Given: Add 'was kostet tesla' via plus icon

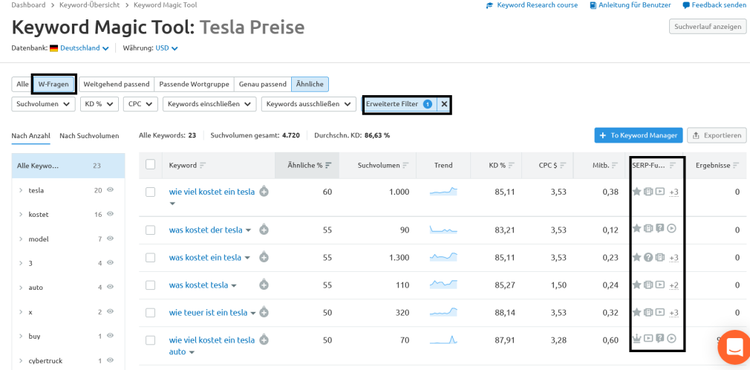Looking at the screenshot, I should click(264, 285).
